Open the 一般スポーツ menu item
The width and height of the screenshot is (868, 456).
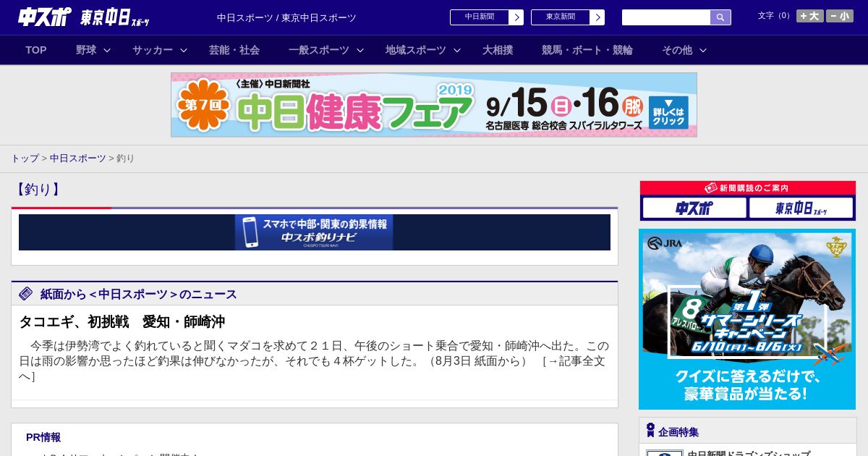click(319, 50)
